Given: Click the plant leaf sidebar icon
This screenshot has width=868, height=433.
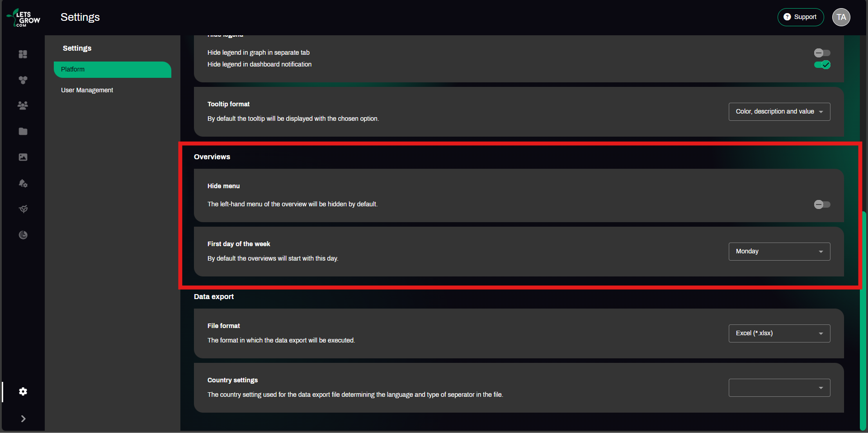Looking at the screenshot, I should (x=23, y=209).
